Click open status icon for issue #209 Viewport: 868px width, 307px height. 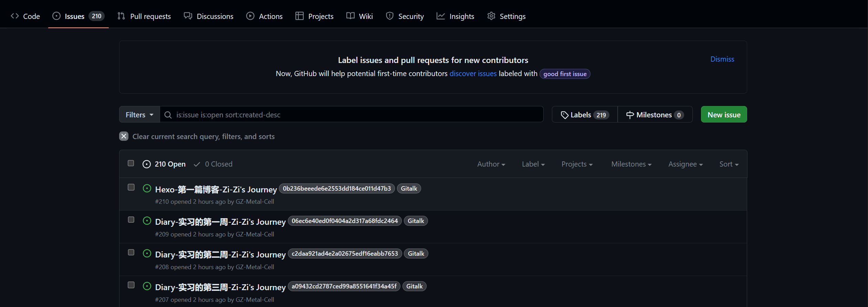point(147,221)
